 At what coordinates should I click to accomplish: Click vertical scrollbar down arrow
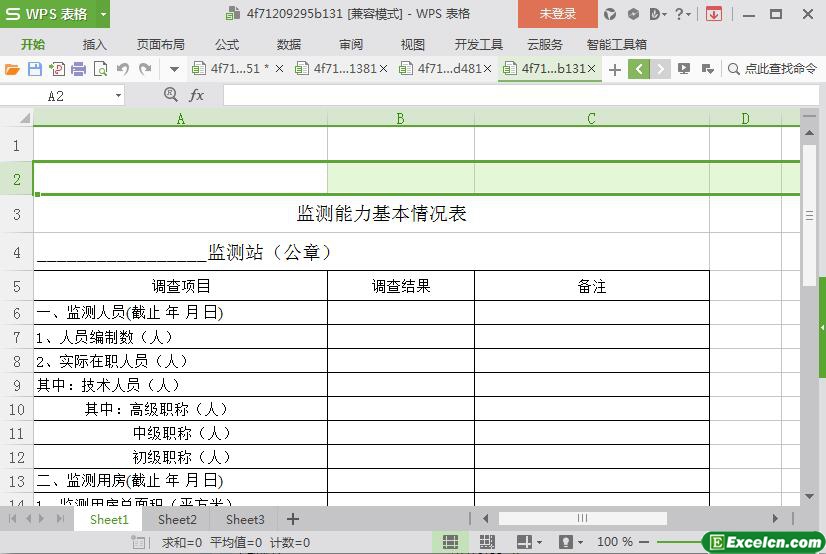click(x=809, y=496)
